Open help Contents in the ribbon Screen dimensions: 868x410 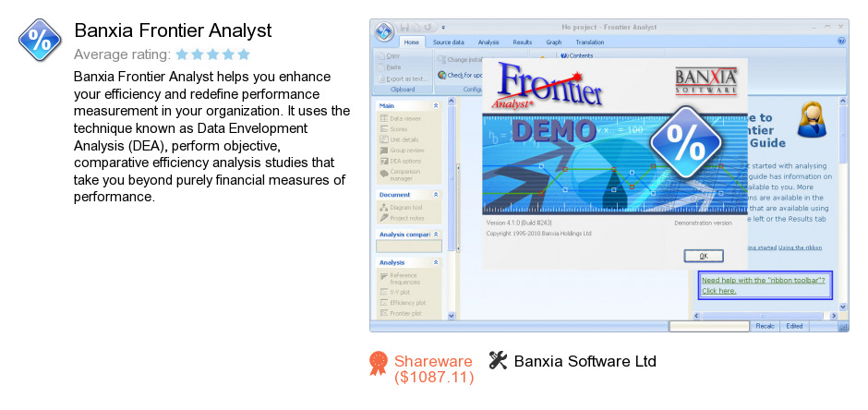(x=577, y=55)
